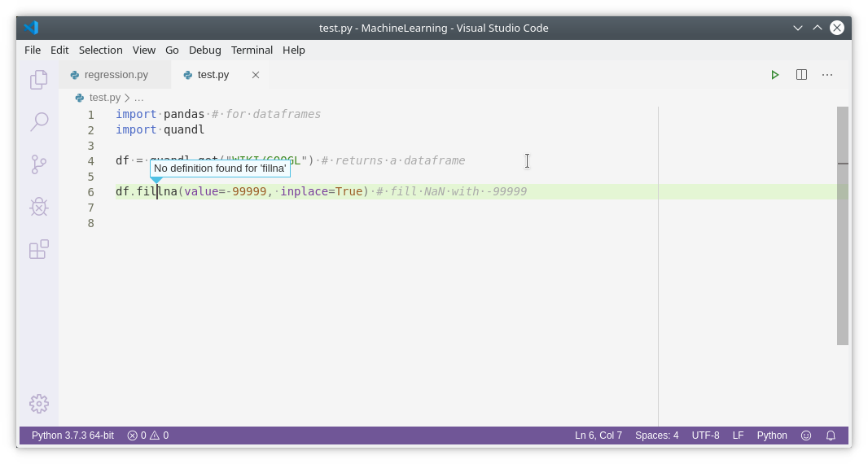Open the Go menu
868x464 pixels.
(x=172, y=50)
